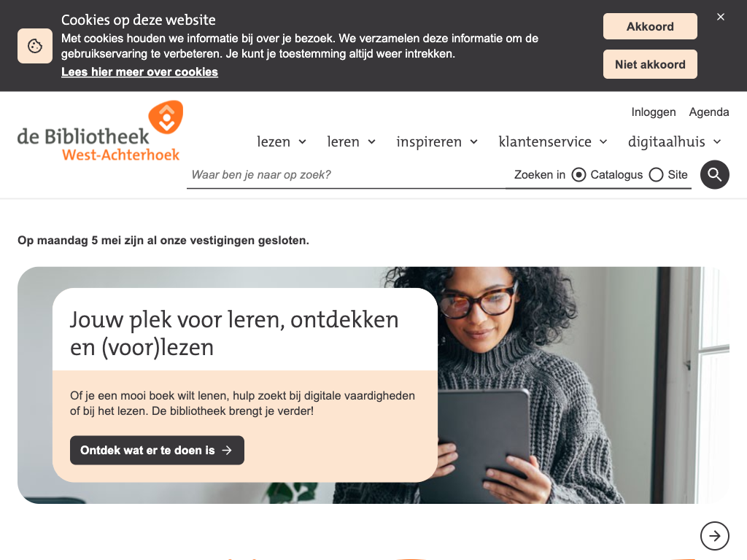Open the Agenda page

pos(709,112)
